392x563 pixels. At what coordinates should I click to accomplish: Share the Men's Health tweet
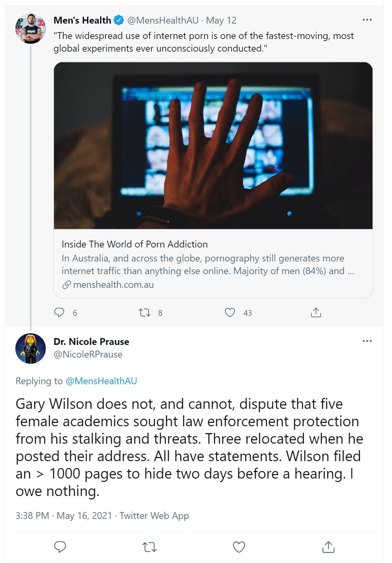[316, 312]
